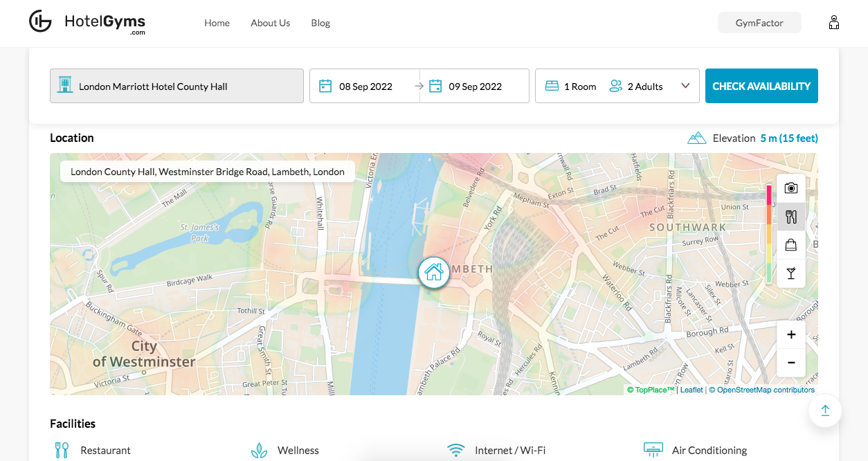Select the restaurants fork-and-knife map layer
This screenshot has height=461, width=868.
coord(791,217)
